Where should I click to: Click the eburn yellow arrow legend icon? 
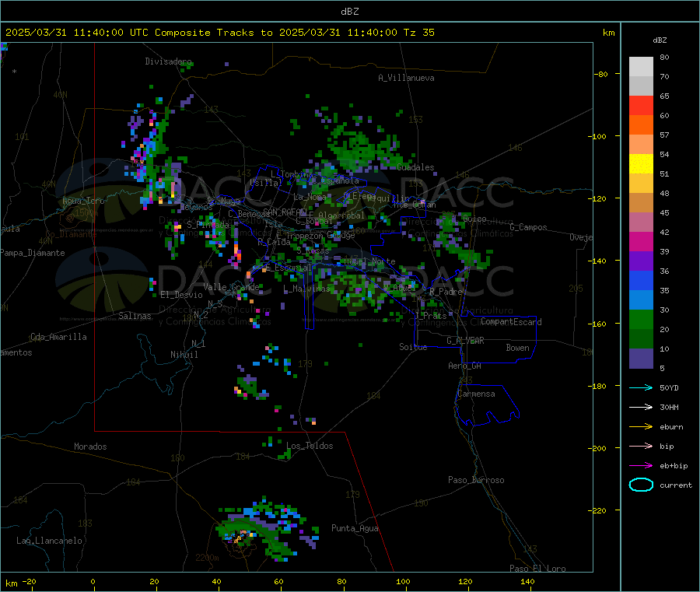coord(641,427)
